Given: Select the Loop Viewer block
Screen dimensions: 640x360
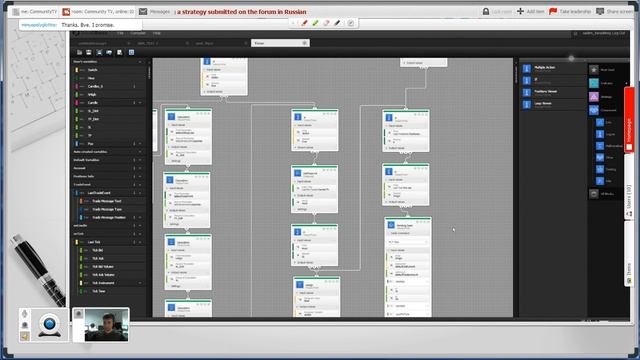Looking at the screenshot, I should point(553,104).
